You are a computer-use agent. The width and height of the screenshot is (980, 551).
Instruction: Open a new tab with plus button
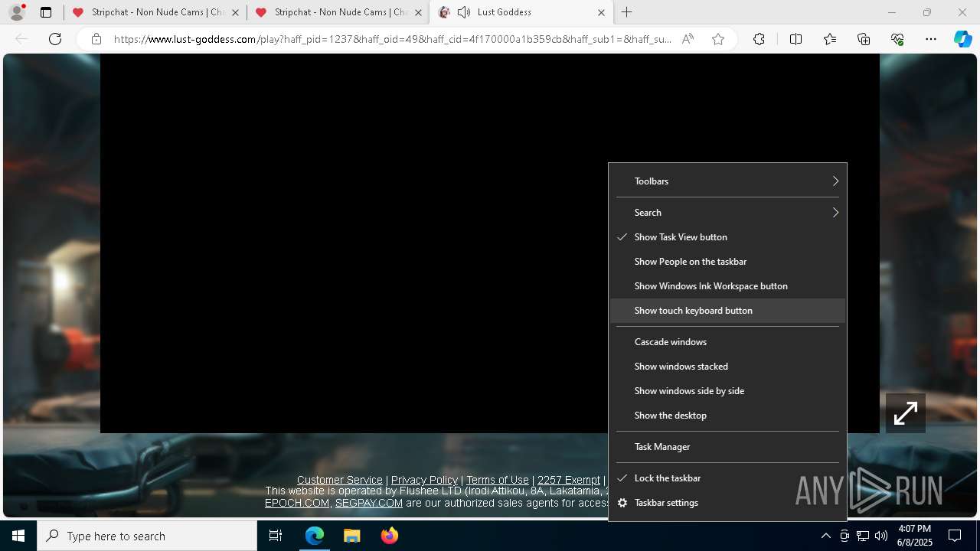pyautogui.click(x=627, y=12)
